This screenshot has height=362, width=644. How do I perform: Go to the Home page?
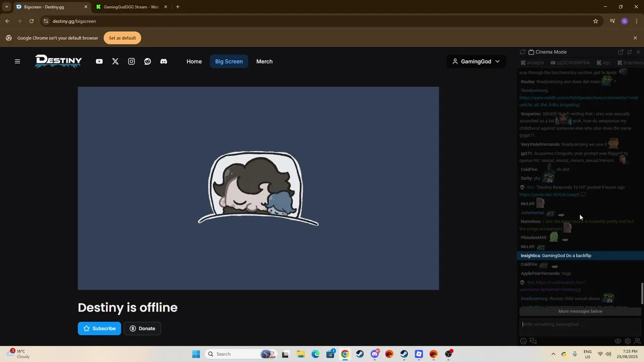pos(194,61)
